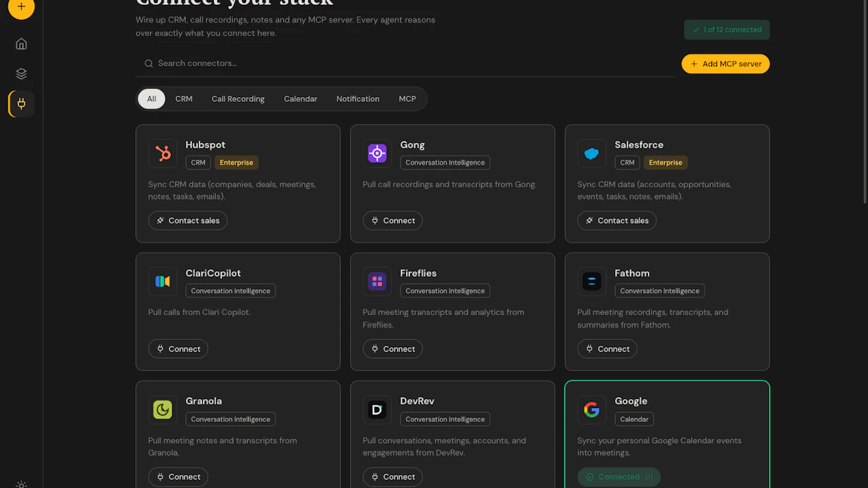Screen dimensions: 868x488
Task: Click the ClariCopilot logo icon
Action: pos(163,282)
